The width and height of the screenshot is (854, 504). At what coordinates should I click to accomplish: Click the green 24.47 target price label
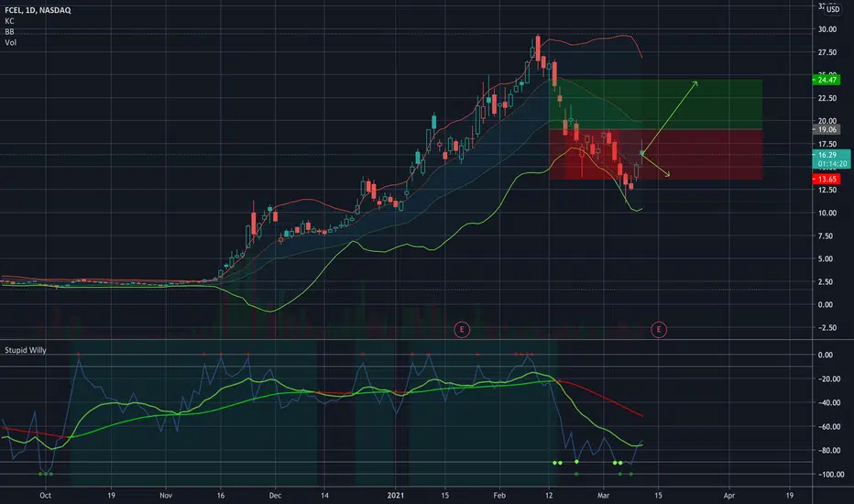pos(827,80)
